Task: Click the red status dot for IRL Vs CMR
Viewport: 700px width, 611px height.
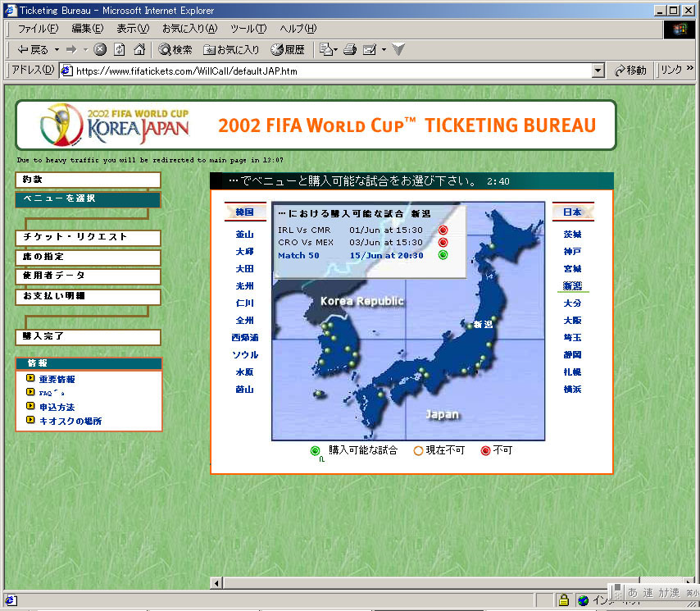Action: (x=443, y=230)
